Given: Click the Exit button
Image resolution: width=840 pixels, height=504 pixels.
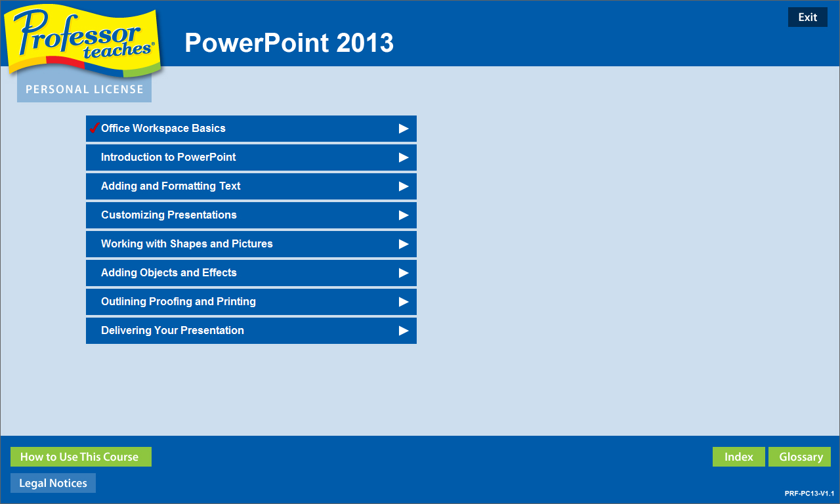Looking at the screenshot, I should click(808, 17).
